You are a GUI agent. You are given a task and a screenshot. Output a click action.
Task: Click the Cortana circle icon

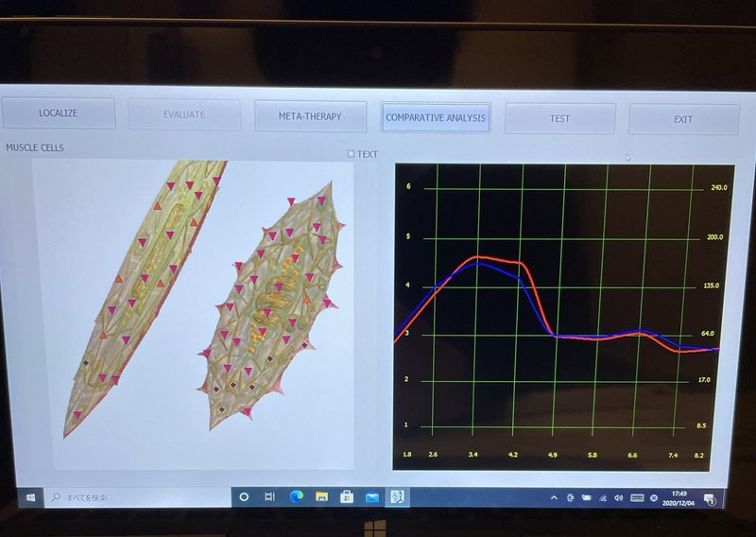point(244,497)
